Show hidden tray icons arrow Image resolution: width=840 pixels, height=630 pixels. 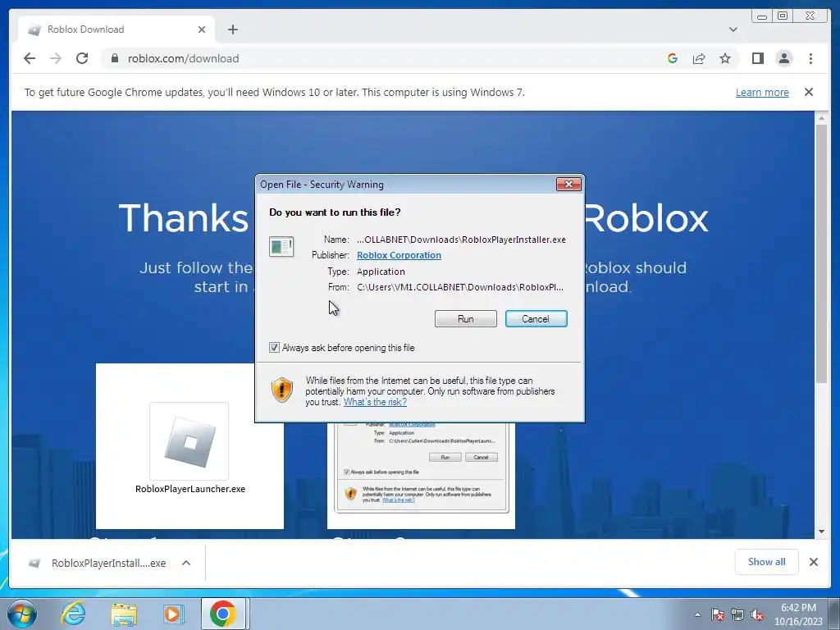pyautogui.click(x=697, y=614)
